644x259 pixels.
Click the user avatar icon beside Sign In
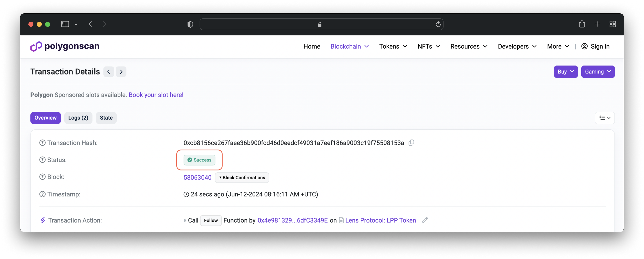coord(584,46)
